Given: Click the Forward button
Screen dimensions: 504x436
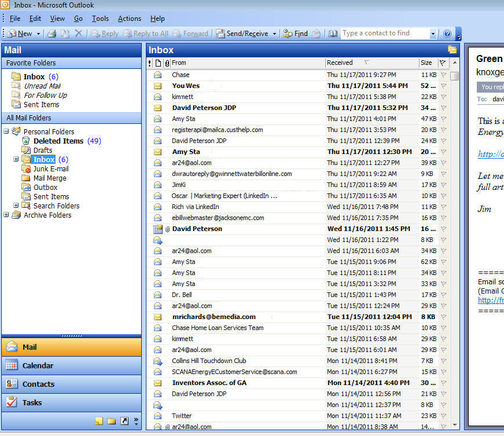Looking at the screenshot, I should (x=191, y=33).
